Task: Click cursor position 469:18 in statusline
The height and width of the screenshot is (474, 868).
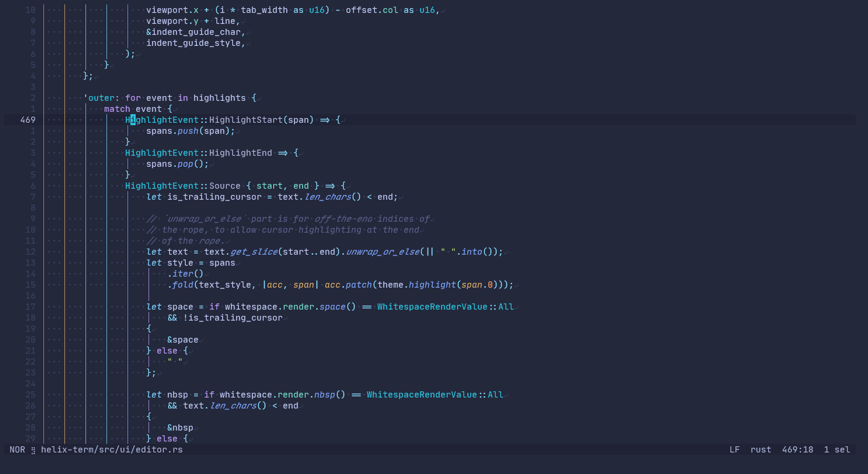Action: point(797,450)
